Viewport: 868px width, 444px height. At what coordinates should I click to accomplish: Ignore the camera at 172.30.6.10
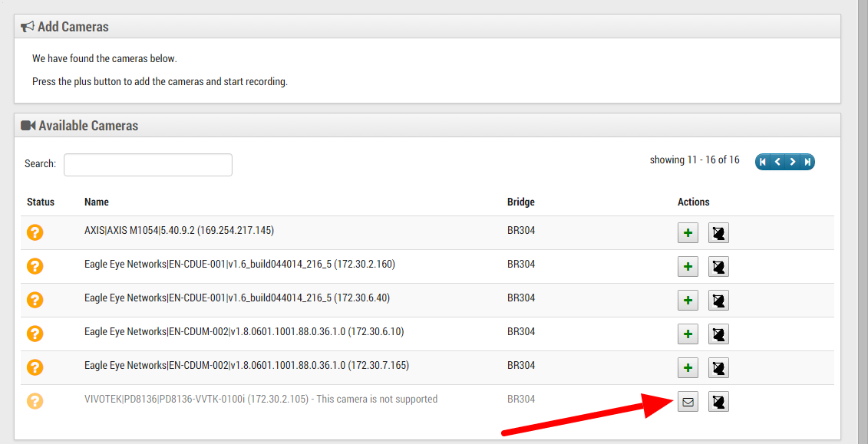pyautogui.click(x=718, y=334)
